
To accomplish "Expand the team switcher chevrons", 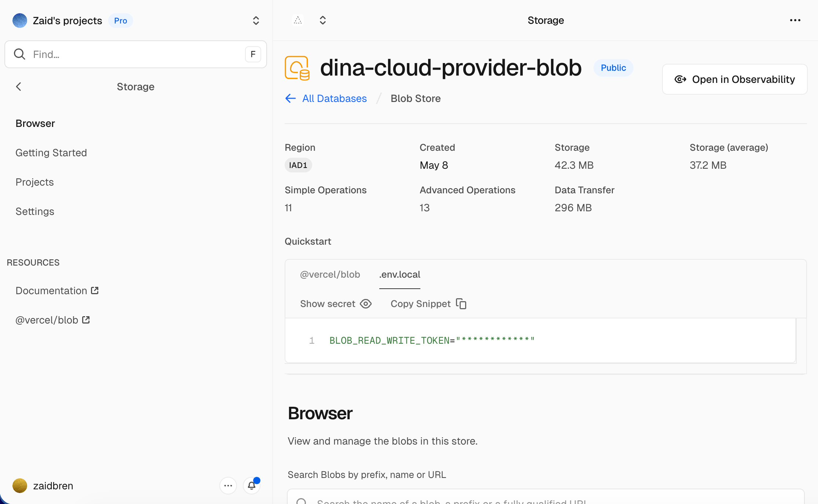I will pyautogui.click(x=256, y=21).
